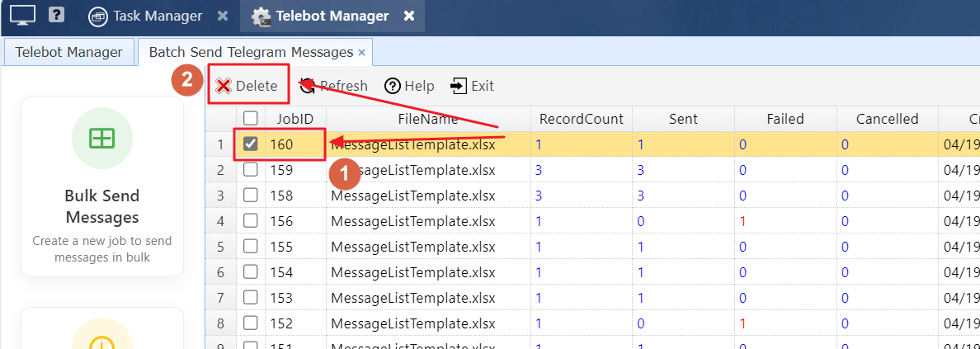This screenshot has width=980, height=349.
Task: Click the Failed count for job 152
Action: [743, 323]
